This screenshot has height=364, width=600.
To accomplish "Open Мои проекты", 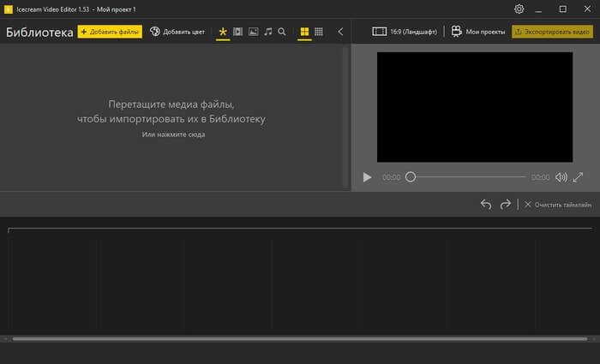I will (478, 32).
